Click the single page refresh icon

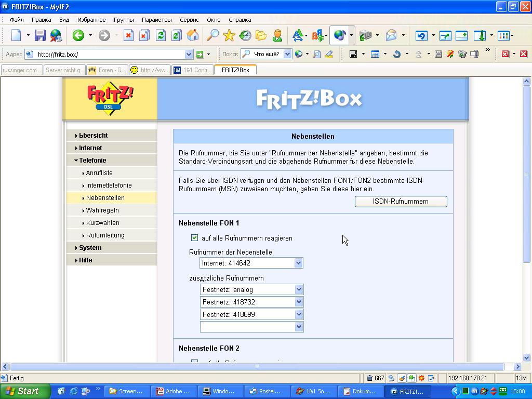click(161, 35)
